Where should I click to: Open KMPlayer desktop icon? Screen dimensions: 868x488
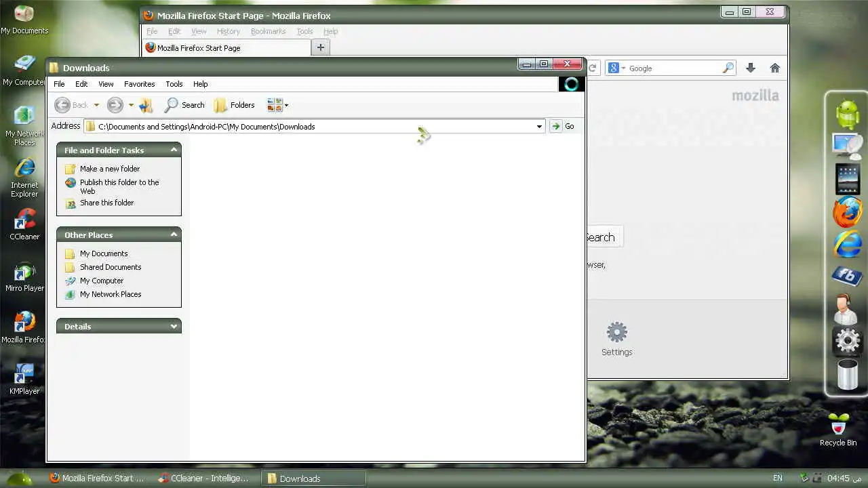tap(24, 380)
